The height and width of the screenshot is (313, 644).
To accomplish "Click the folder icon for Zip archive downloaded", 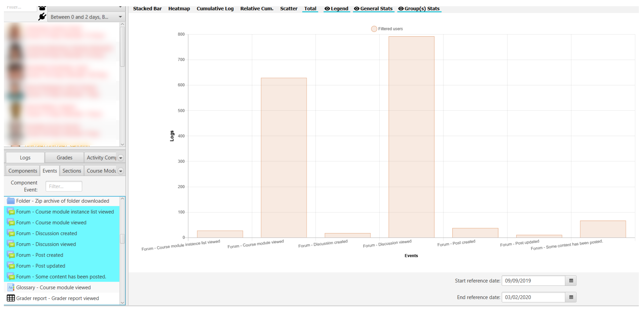I will [x=11, y=201].
